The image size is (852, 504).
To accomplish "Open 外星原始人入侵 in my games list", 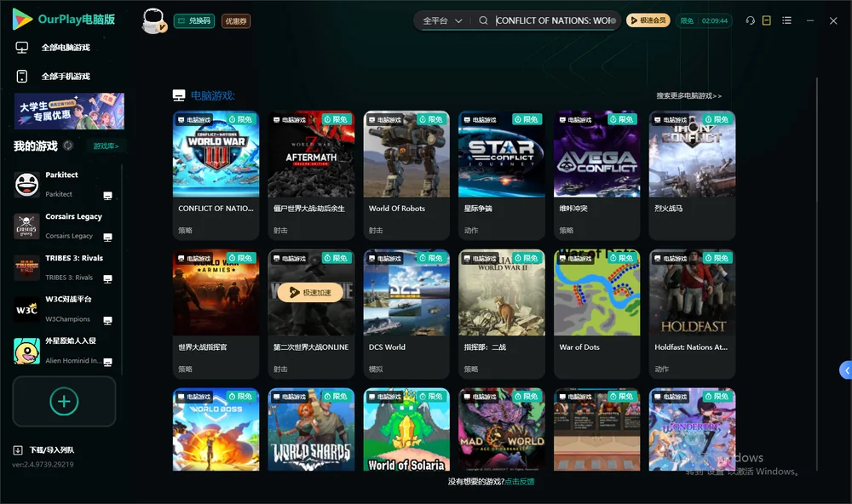I will (64, 351).
